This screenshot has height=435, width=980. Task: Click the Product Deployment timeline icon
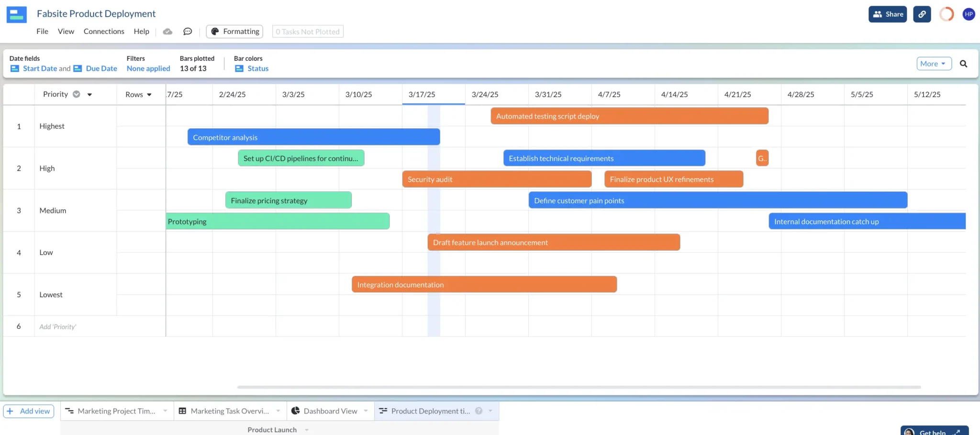click(383, 411)
